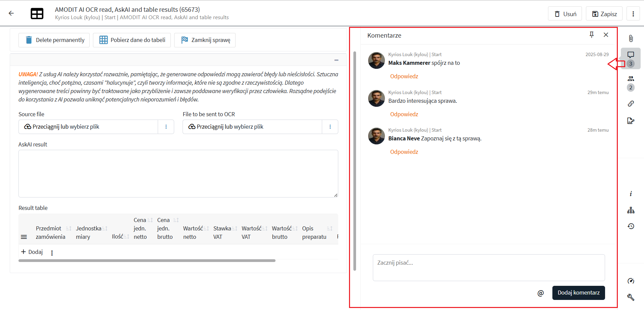Open Source file options menu
The height and width of the screenshot is (310, 644).
[x=166, y=127]
